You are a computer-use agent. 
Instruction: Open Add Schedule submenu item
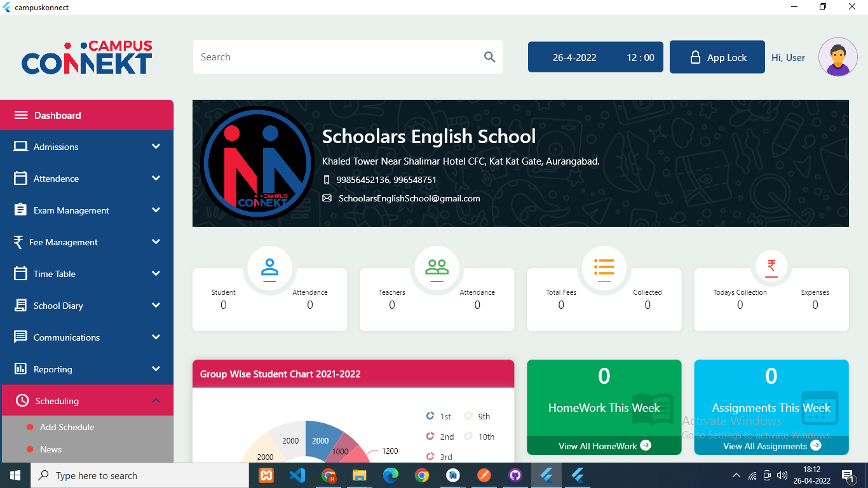[x=67, y=427]
